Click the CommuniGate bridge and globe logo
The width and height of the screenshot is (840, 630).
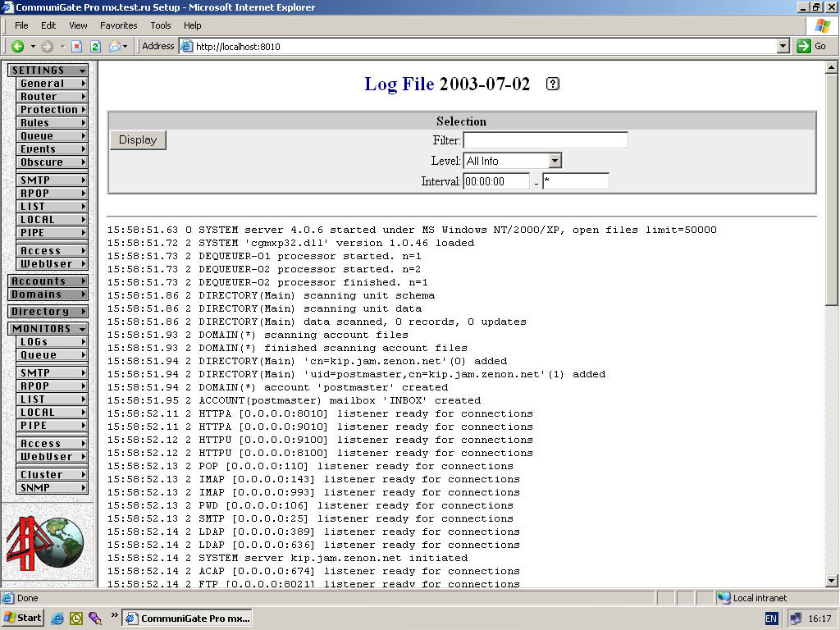(45, 543)
